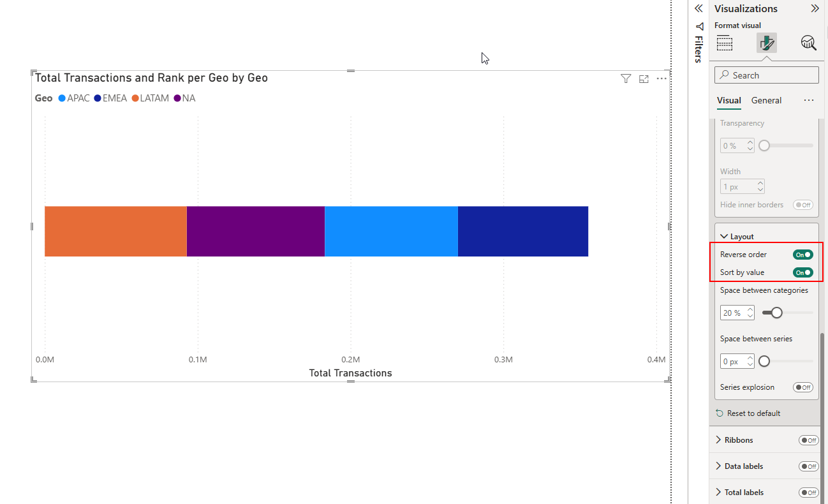Click Reset to default
Viewport: 828px width, 504px height.
pyautogui.click(x=748, y=413)
